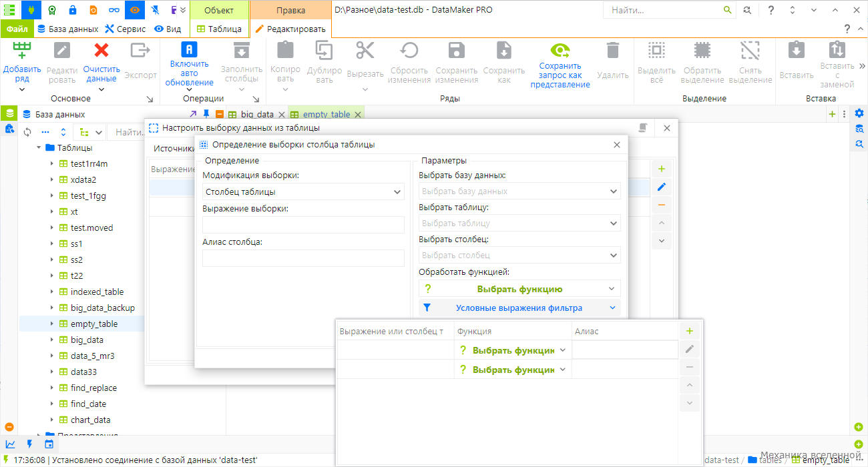
Task: Click blue pencil edit icon in Настроить выборку dialog
Action: pyautogui.click(x=662, y=187)
